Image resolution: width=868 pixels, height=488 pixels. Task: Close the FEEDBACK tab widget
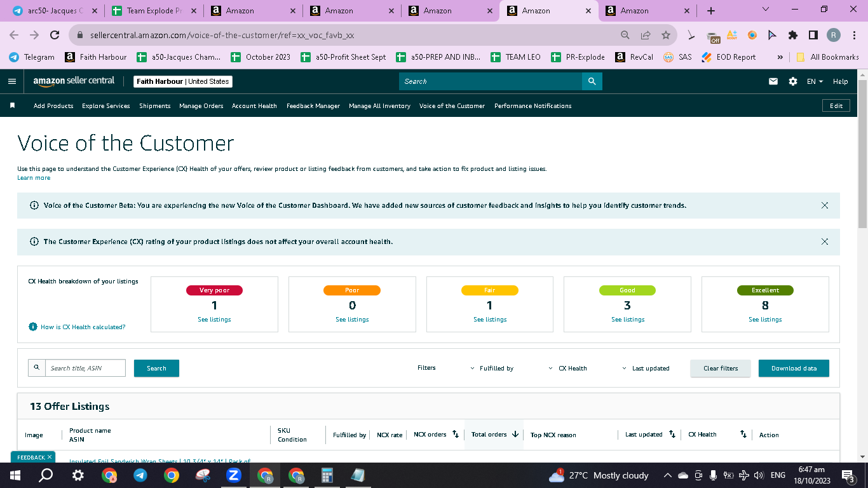pos(50,457)
